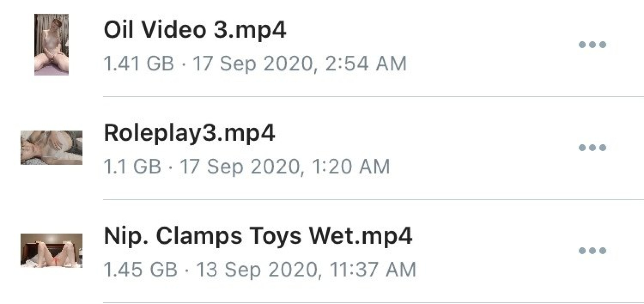
Task: Click the Oil Video 3.mp4 thumbnail
Action: 51,45
